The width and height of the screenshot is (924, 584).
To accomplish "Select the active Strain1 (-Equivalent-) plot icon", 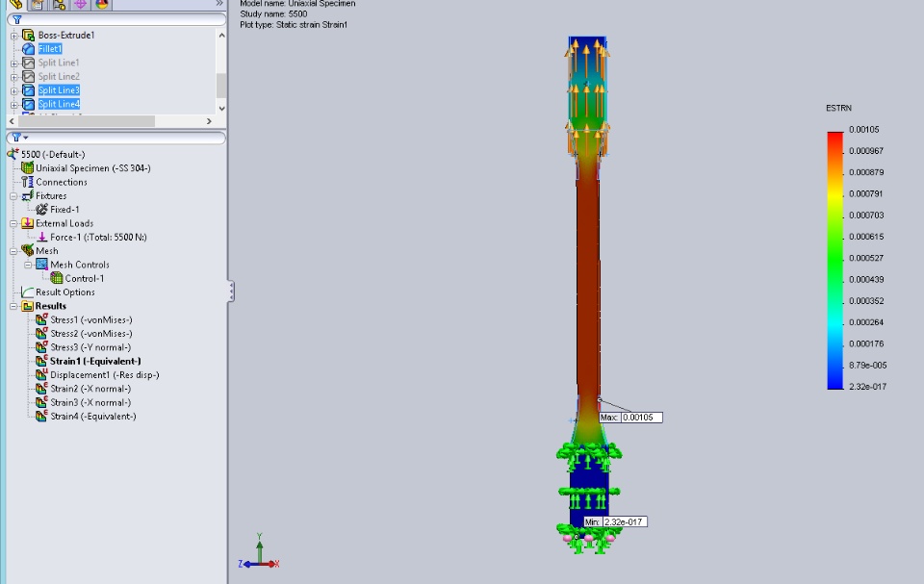I will [x=41, y=361].
